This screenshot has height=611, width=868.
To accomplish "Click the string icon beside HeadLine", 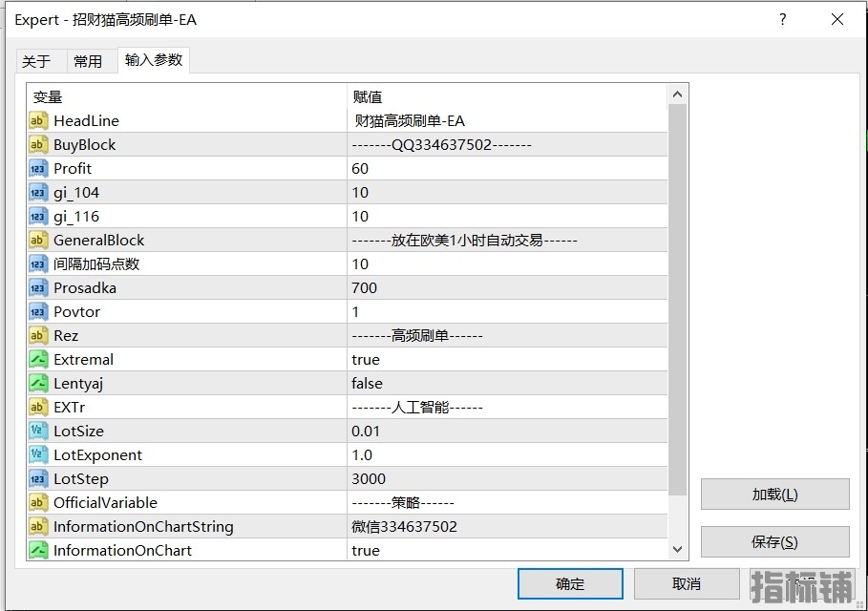I will (38, 120).
